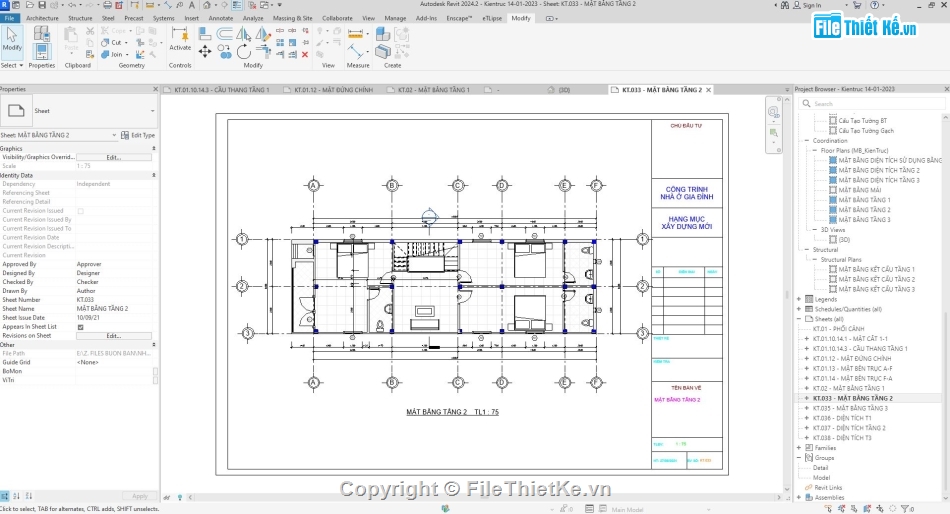Click the Aligned Dimension measure icon
This screenshot has width=950, height=514.
point(356,34)
